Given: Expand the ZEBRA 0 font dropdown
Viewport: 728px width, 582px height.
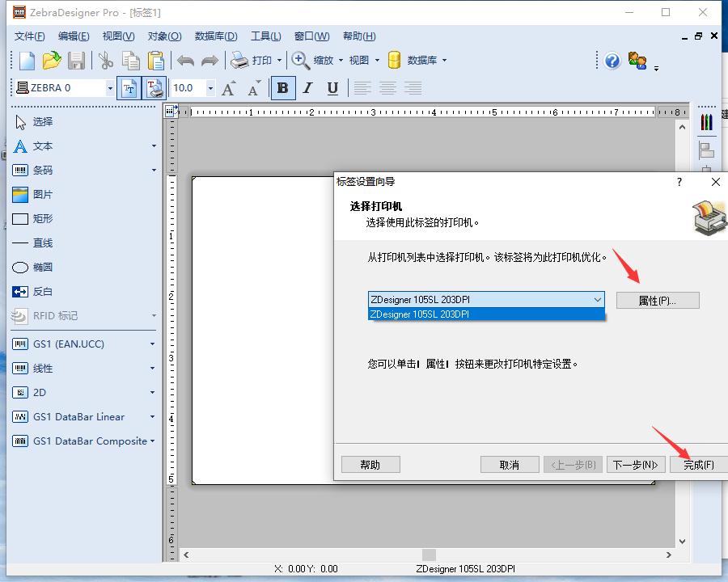Looking at the screenshot, I should pos(110,88).
